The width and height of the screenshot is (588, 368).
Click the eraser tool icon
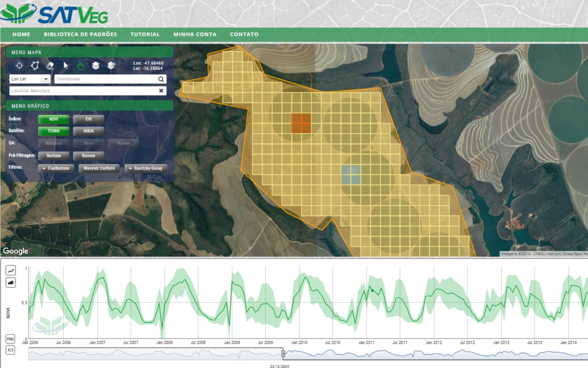click(50, 65)
